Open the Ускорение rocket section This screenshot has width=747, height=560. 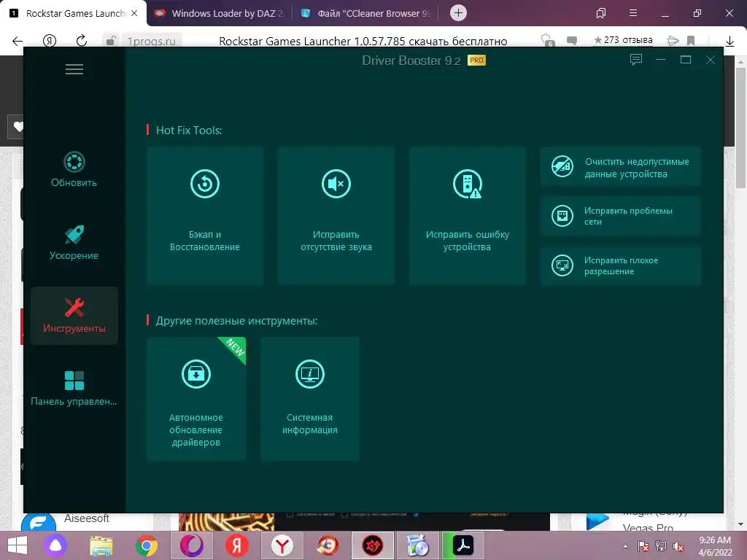[74, 242]
